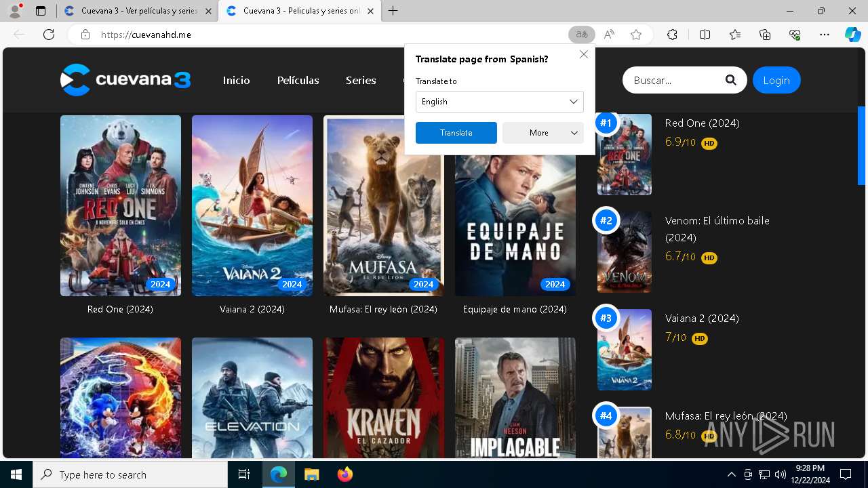Viewport: 868px width, 488px height.
Task: Click the Vaiana 2 (2024) grid title
Action: tap(252, 309)
